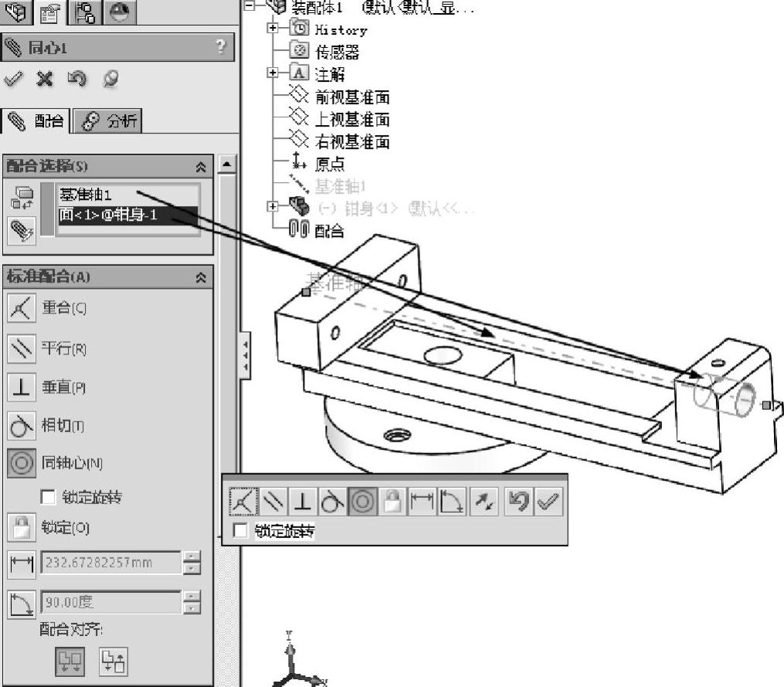The image size is (784, 687).
Task: Click flip mate alignment in the popup toolbar
Action: click(484, 501)
